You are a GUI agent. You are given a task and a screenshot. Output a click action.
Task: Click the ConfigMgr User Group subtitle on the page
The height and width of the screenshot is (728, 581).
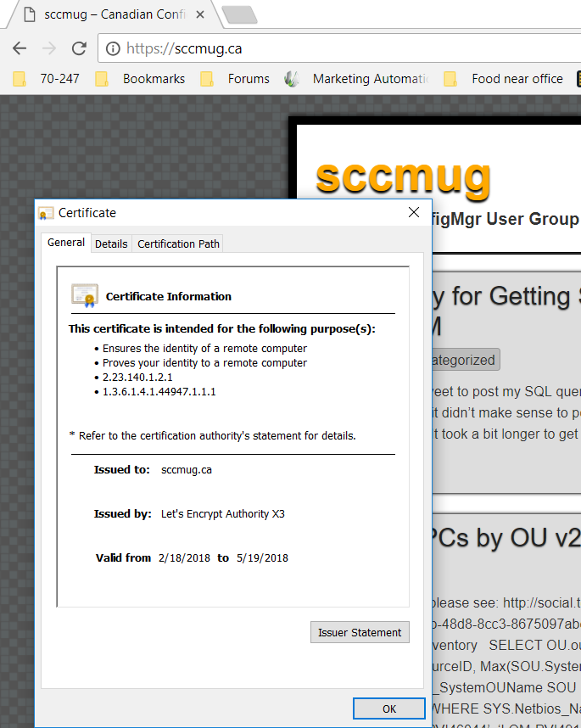(506, 219)
